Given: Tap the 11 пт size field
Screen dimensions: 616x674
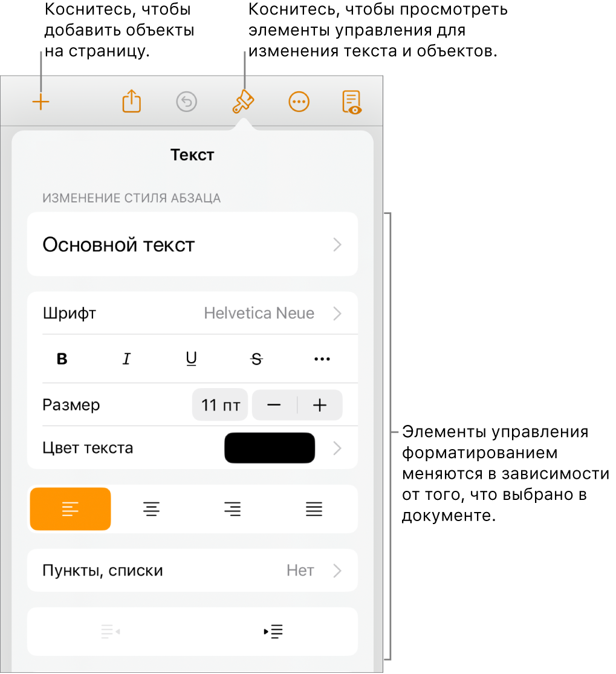Looking at the screenshot, I should 220,405.
